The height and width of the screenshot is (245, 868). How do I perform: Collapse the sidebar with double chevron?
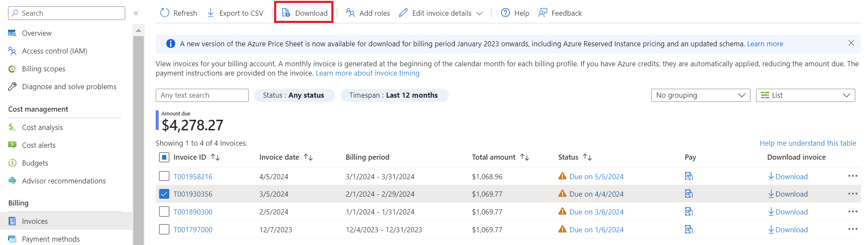point(136,13)
